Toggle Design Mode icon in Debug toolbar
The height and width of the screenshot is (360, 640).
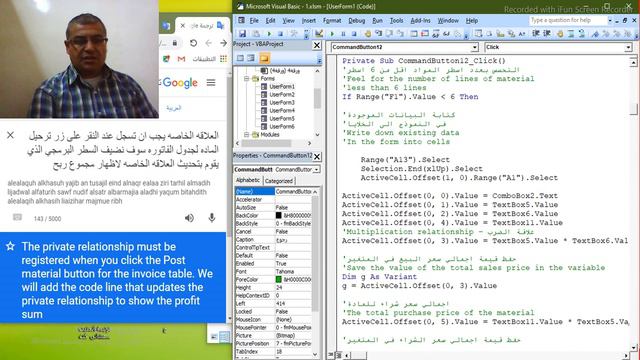[319, 34]
